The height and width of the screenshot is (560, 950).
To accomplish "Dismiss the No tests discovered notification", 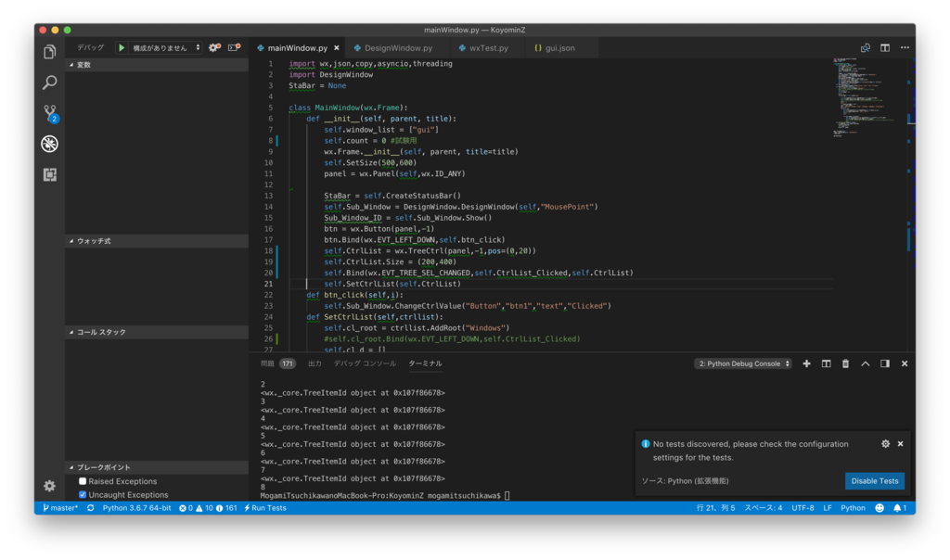I will tap(900, 444).
